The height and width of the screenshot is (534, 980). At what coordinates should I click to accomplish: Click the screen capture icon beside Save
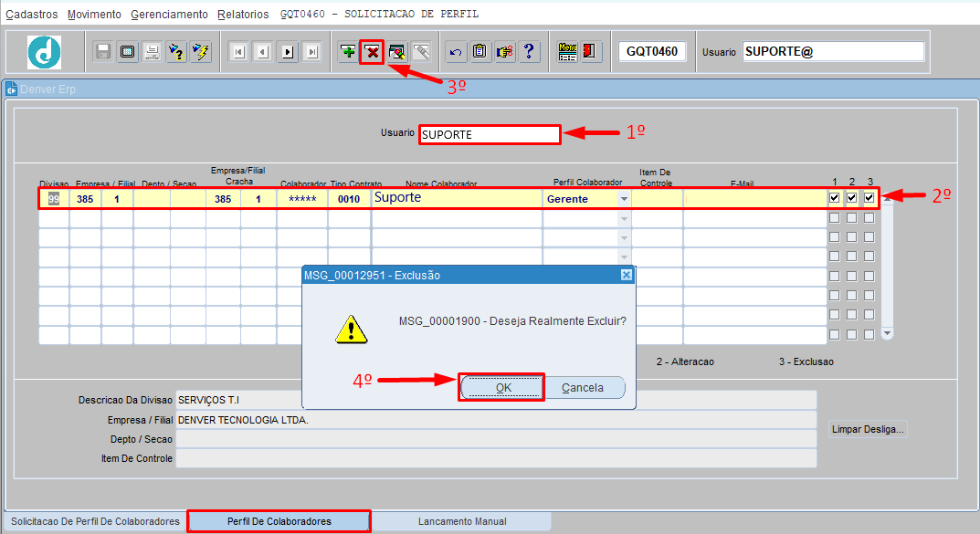pos(128,51)
